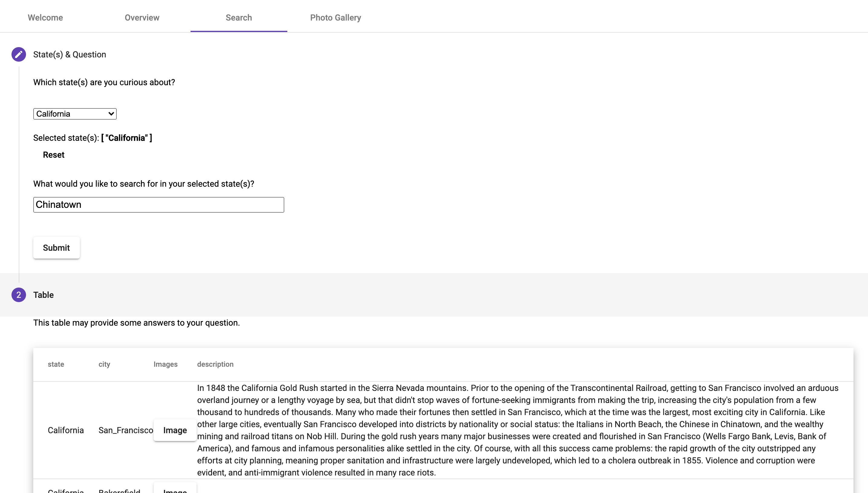Viewport: 868px width, 493px height.
Task: Click the description column header
Action: (215, 364)
